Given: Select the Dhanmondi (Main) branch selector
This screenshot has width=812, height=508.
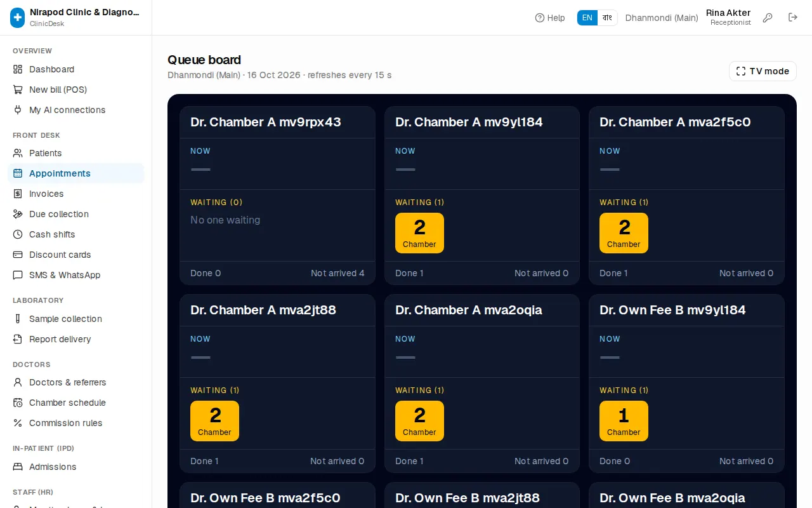Looking at the screenshot, I should pyautogui.click(x=662, y=18).
